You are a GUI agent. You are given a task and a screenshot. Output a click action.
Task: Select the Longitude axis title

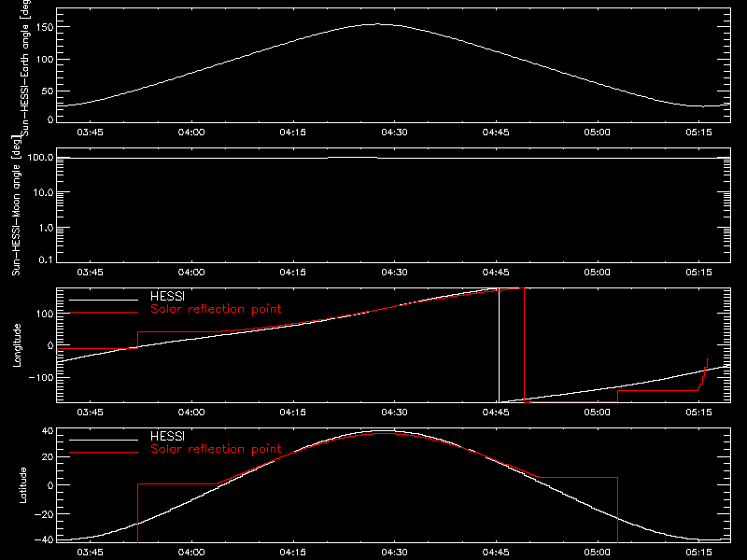click(x=17, y=345)
